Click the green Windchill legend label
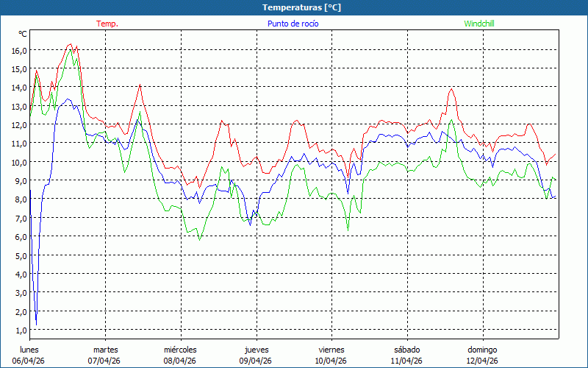The width and height of the screenshot is (588, 368). point(478,24)
